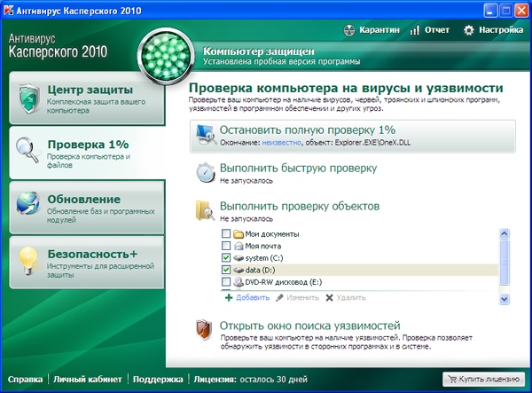Start Выполнить проверку объектов
This screenshot has width=532, height=393.
point(300,206)
